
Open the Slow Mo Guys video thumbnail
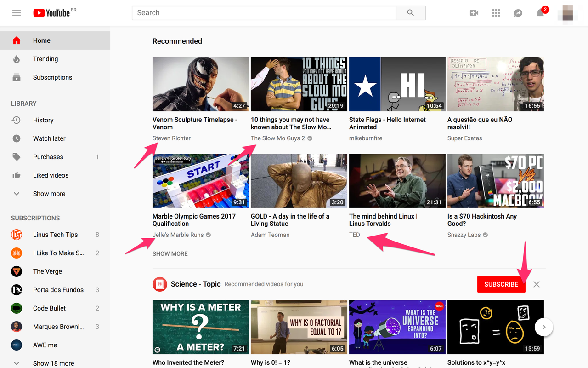(x=299, y=84)
